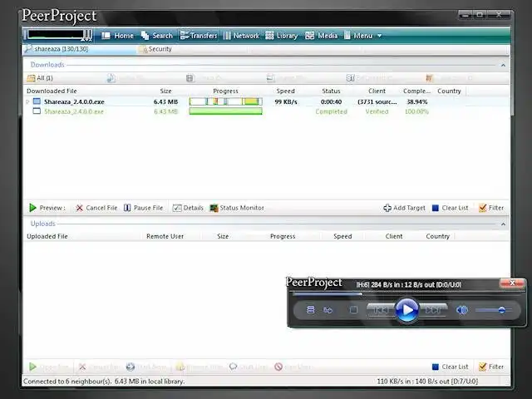This screenshot has height=399, width=532.
Task: Click the music-note audio filter icon
Action: [111, 78]
